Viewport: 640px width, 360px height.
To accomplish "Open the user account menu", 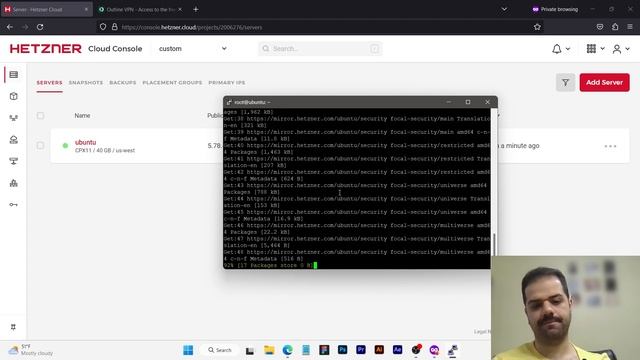I will point(617,49).
